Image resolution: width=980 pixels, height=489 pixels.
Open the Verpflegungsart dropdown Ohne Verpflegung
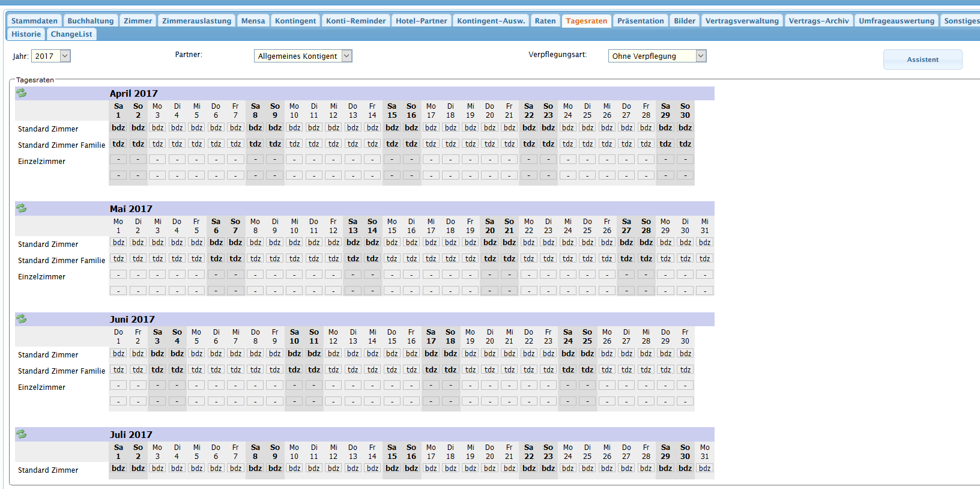pos(701,56)
